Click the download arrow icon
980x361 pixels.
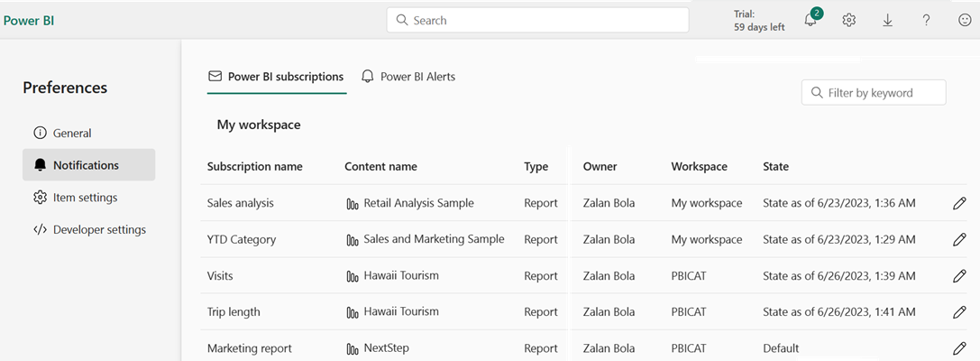coord(887,21)
